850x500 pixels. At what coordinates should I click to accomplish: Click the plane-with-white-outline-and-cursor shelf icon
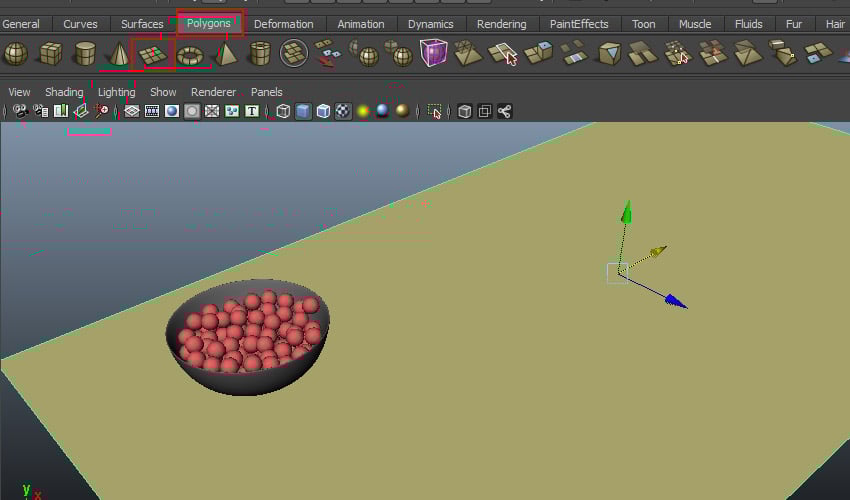503,54
